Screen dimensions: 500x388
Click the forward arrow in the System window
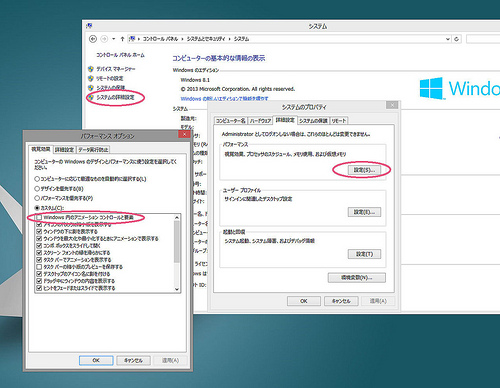coord(104,39)
